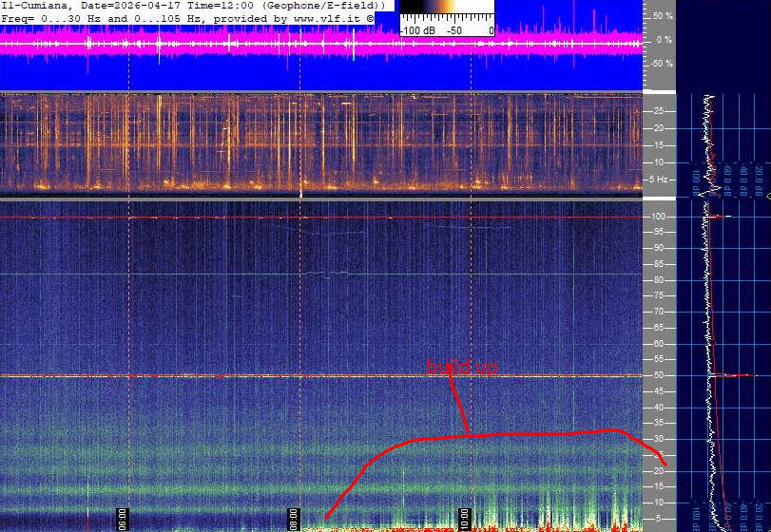
Task: Click the 06:00 time marker label
Action: tap(123, 519)
